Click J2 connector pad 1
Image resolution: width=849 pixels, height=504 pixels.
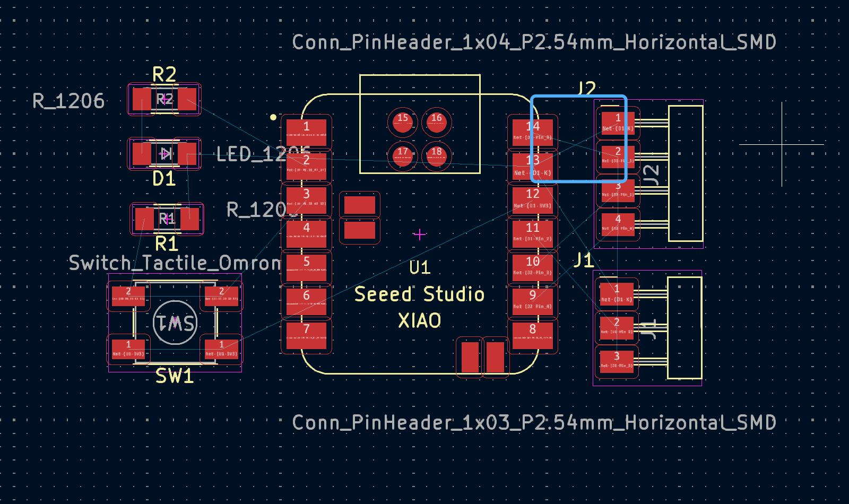[x=618, y=123]
